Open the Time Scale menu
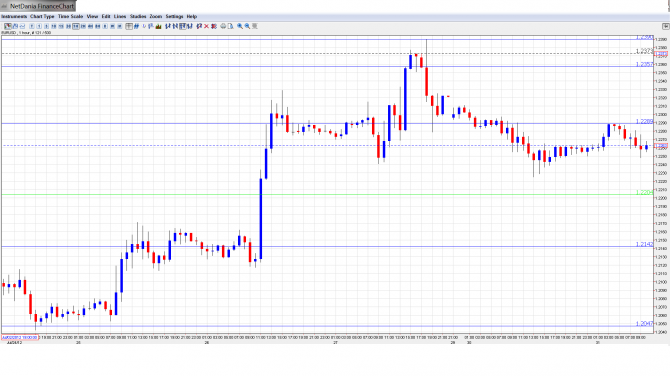Viewport: 670px width, 376px height. [71, 16]
